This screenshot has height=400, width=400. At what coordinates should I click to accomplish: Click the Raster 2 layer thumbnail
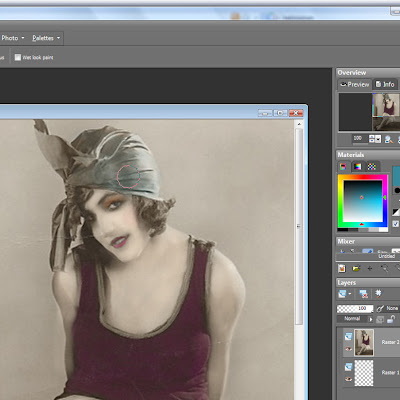tap(364, 343)
